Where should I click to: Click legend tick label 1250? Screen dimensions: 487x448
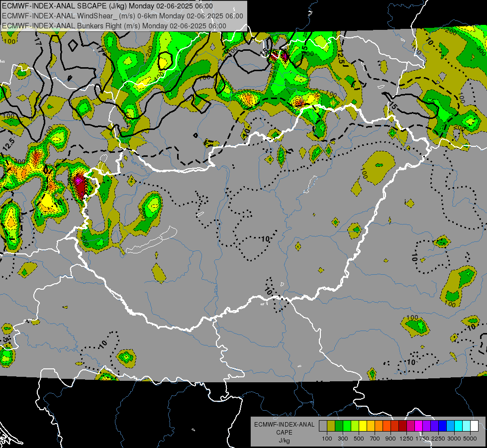[x=406, y=439]
